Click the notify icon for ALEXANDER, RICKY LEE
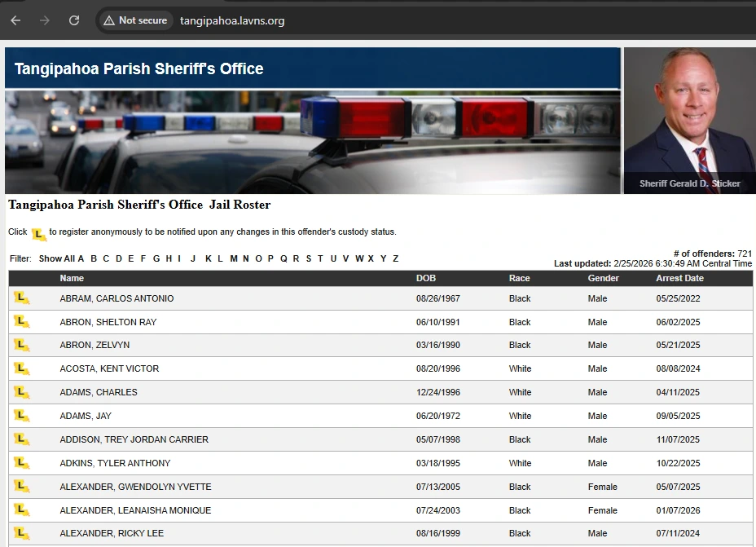The width and height of the screenshot is (756, 547). coord(22,533)
